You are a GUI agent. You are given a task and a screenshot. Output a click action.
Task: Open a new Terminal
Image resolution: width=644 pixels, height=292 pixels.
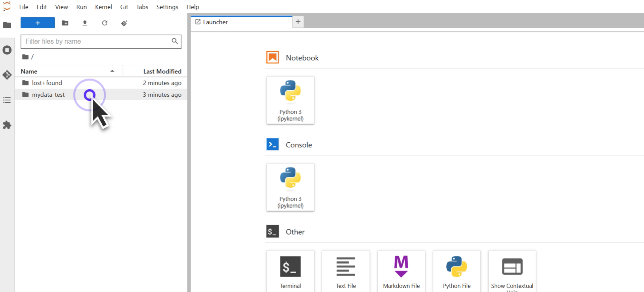click(290, 271)
